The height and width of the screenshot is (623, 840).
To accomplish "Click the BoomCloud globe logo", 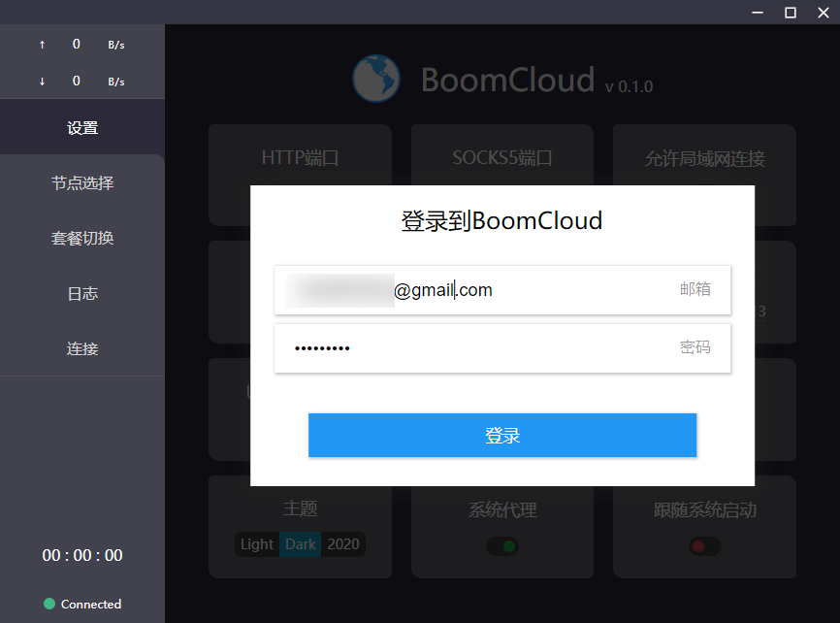I will tap(376, 79).
